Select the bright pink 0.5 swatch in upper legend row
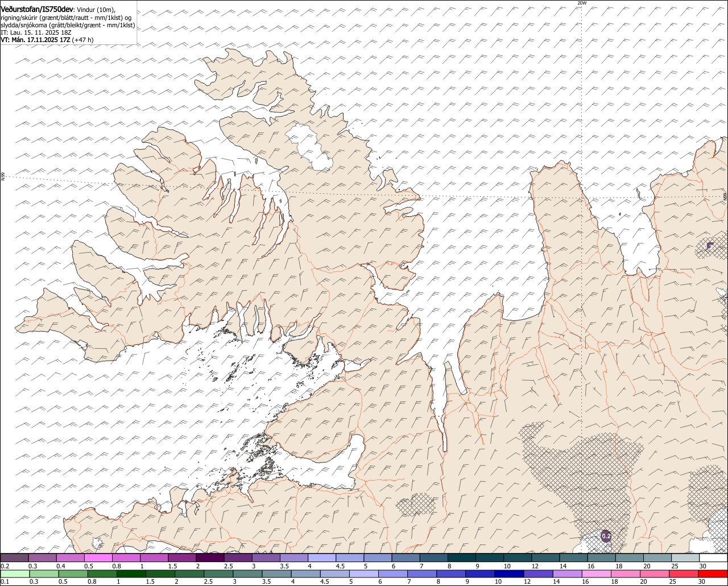Image resolution: width=728 pixels, height=586 pixels. (x=98, y=558)
